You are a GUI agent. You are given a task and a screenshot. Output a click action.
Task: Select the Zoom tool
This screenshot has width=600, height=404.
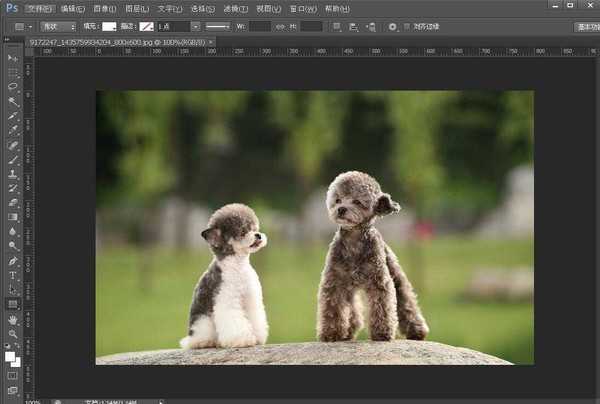(x=13, y=333)
